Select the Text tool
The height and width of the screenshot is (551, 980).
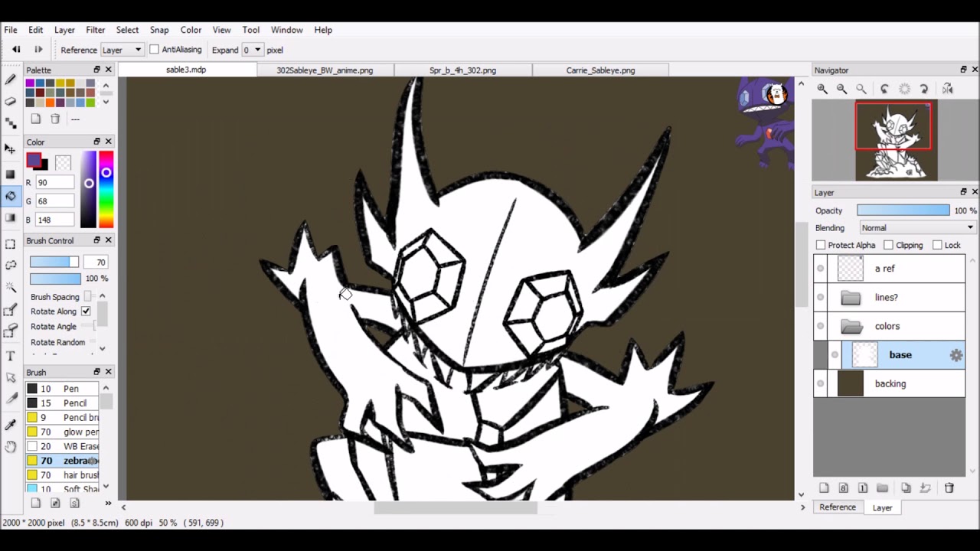[11, 356]
